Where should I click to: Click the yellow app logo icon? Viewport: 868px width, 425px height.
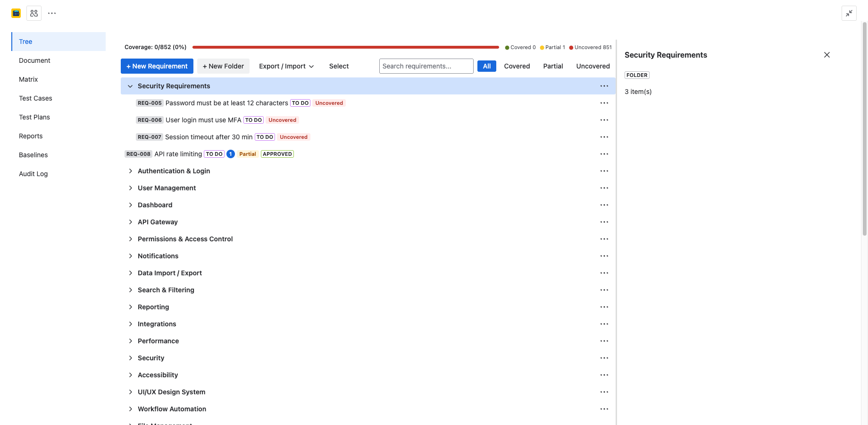click(16, 13)
